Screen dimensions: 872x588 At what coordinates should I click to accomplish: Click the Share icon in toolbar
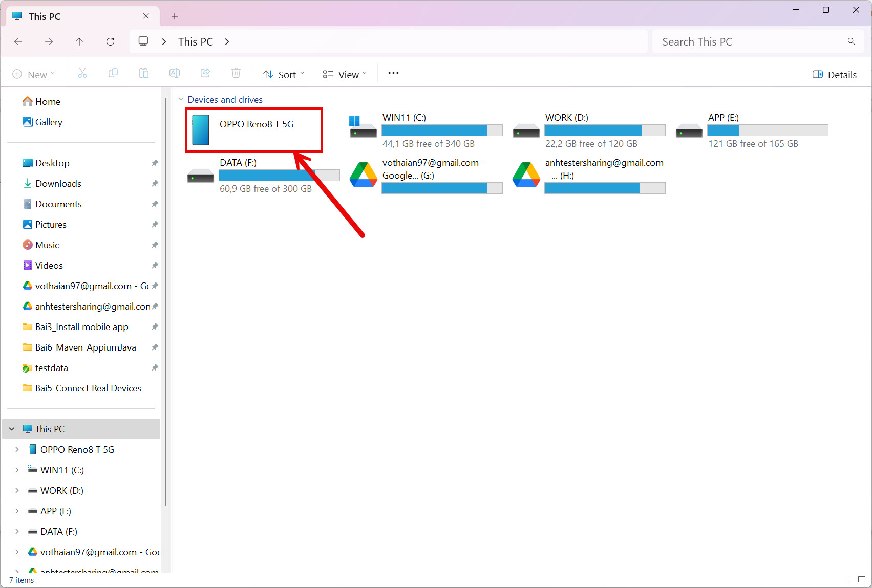(205, 74)
